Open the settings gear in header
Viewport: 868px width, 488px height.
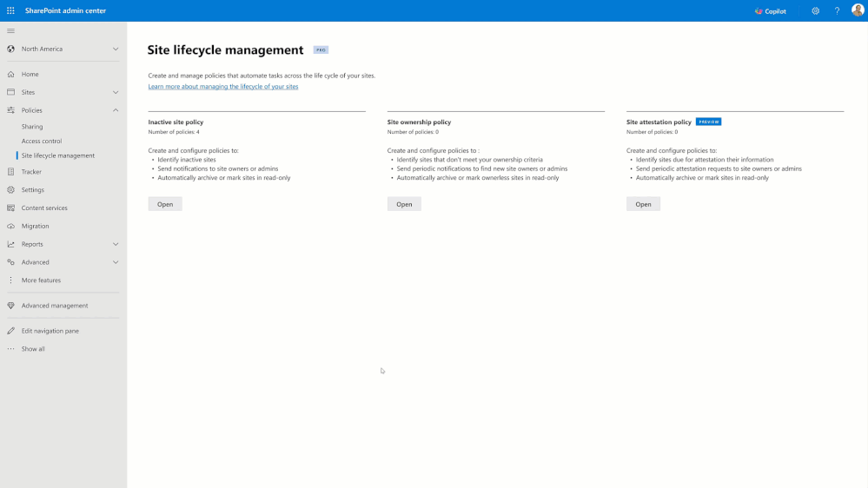[x=815, y=11]
